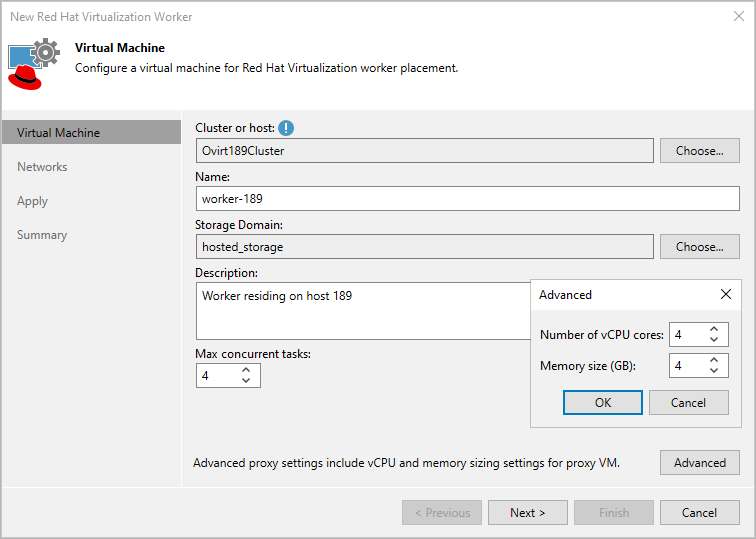Choose a cluster or host
This screenshot has width=756, height=539.
700,150
